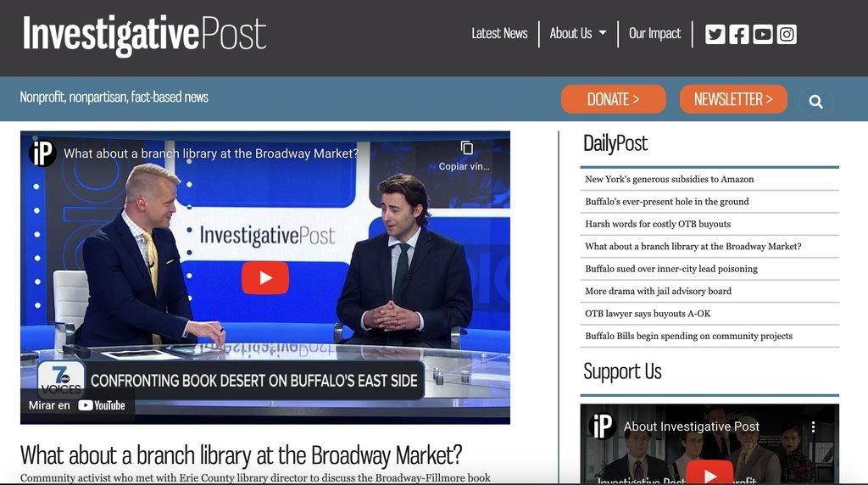The height and width of the screenshot is (485, 868).
Task: Open video via Mirar en YouTube
Action: point(77,405)
